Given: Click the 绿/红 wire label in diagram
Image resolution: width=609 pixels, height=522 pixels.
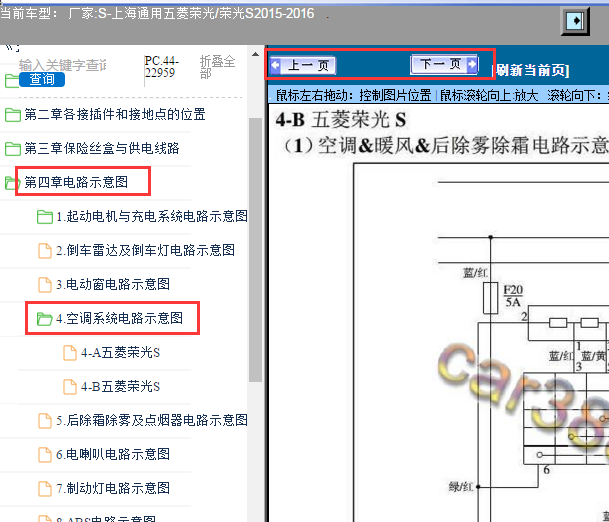Looking at the screenshot, I should (x=461, y=487).
